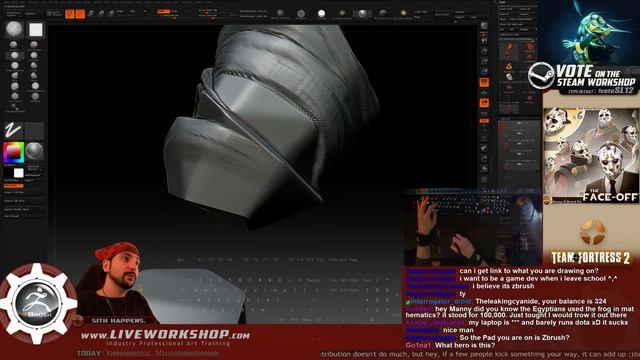Open the current brush thumbnail picker
This screenshot has width=640, height=360.
point(14,29)
